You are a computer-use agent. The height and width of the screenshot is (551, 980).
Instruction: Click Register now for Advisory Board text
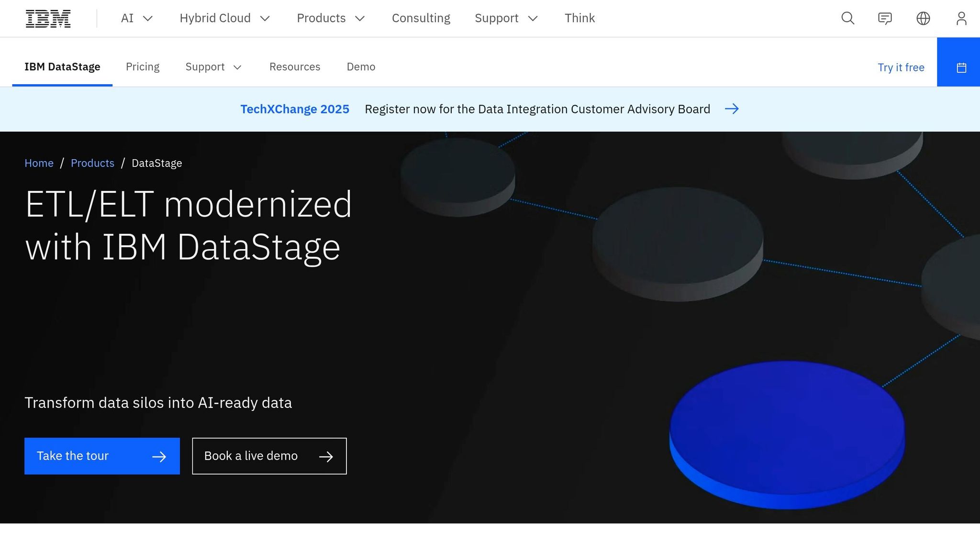click(537, 109)
